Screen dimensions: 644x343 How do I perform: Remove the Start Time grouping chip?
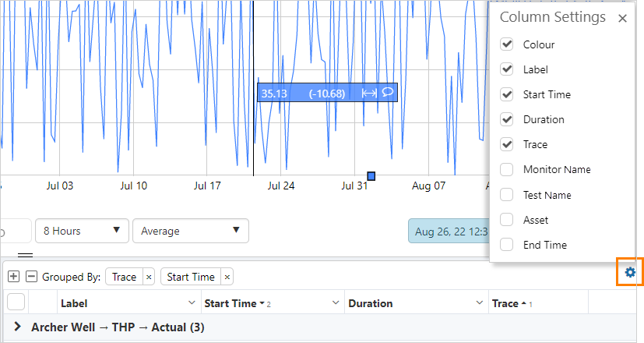pyautogui.click(x=227, y=277)
